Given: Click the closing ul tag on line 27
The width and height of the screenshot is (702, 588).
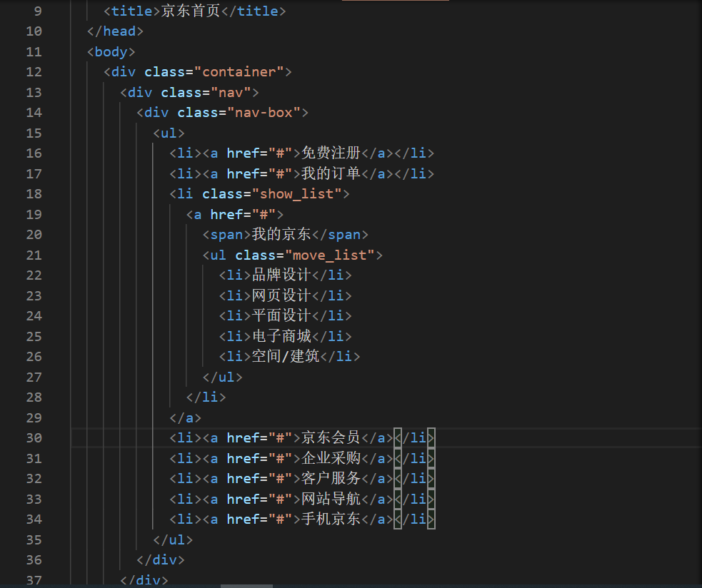Looking at the screenshot, I should (x=223, y=377).
